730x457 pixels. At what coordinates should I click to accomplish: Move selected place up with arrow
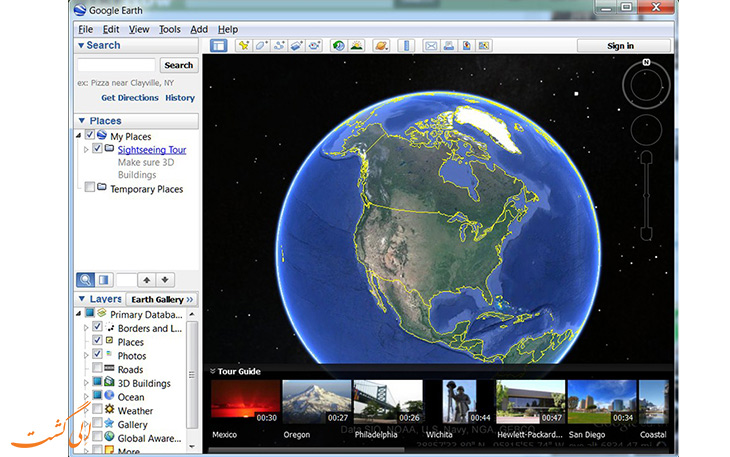coord(147,280)
